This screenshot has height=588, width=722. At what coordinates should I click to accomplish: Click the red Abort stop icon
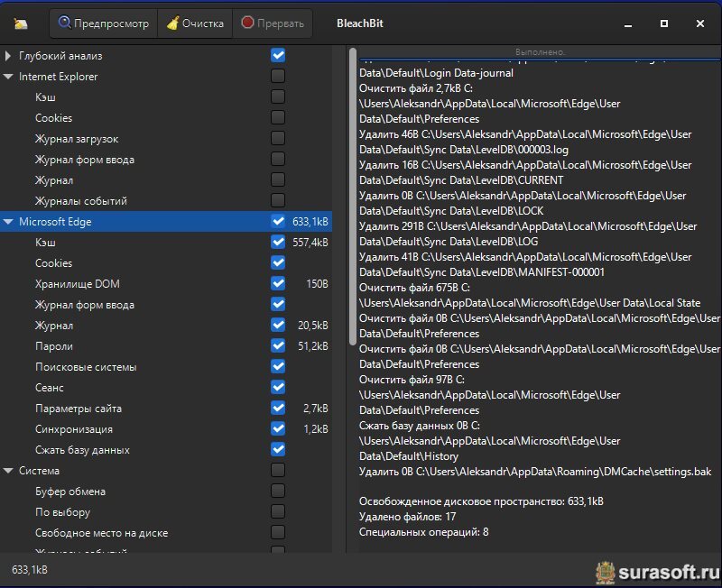[247, 23]
